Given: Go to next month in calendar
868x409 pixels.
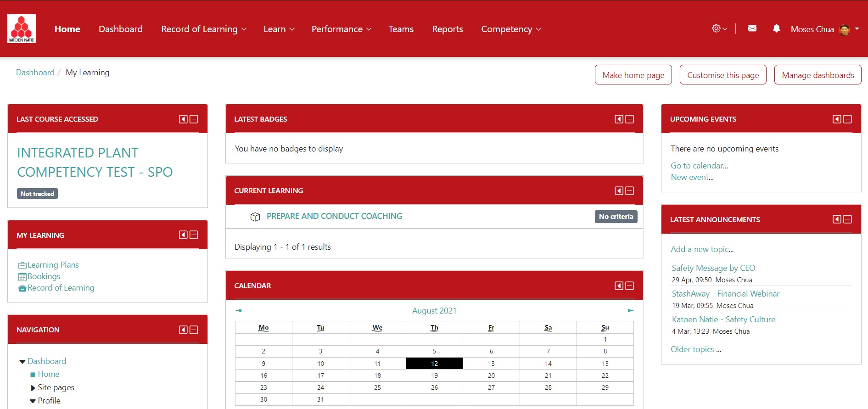Looking at the screenshot, I should click(x=630, y=311).
